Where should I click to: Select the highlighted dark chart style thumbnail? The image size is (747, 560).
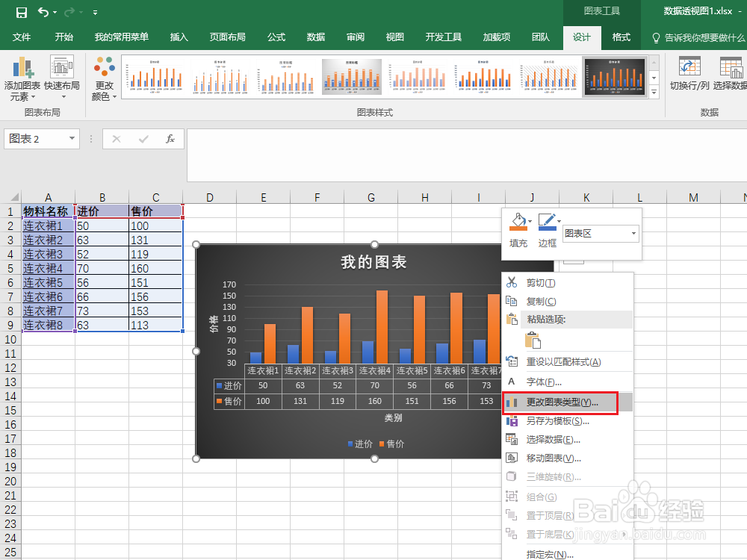pos(615,76)
